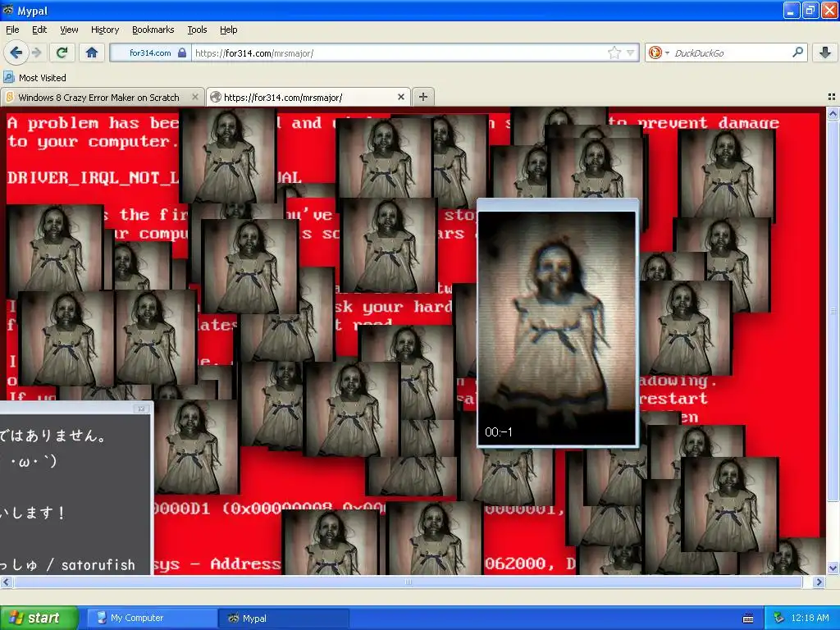Open the Most Visited bookmarks folder

point(35,78)
